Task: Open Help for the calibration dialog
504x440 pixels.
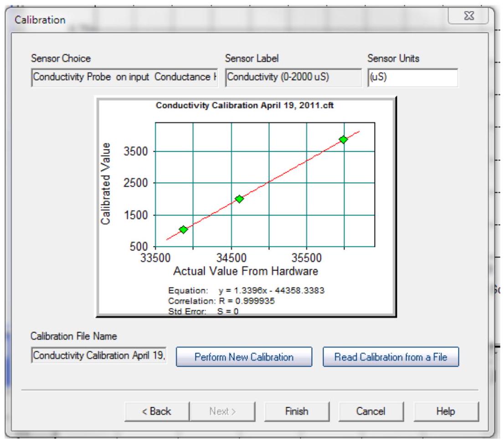Action: pos(445,411)
